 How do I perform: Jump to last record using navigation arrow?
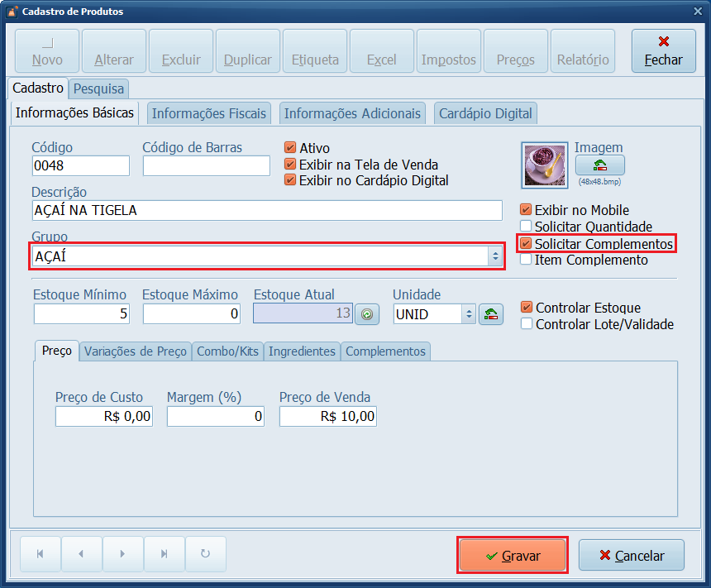click(x=164, y=554)
